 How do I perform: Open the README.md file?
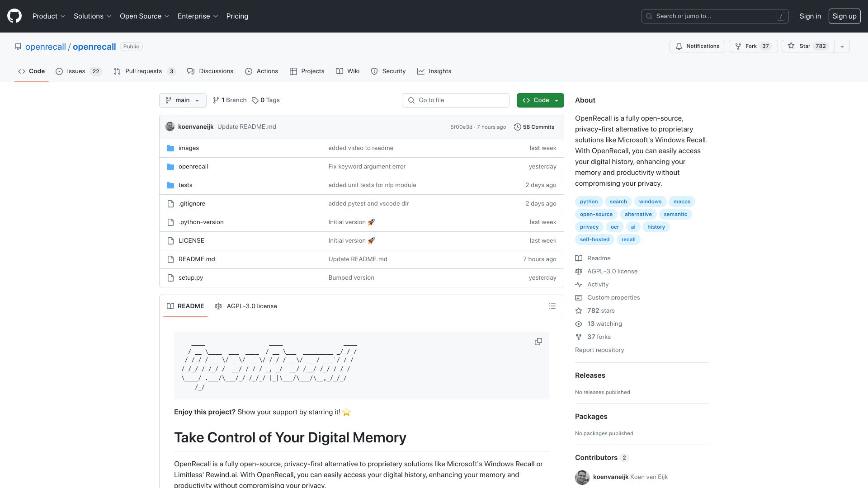click(197, 259)
